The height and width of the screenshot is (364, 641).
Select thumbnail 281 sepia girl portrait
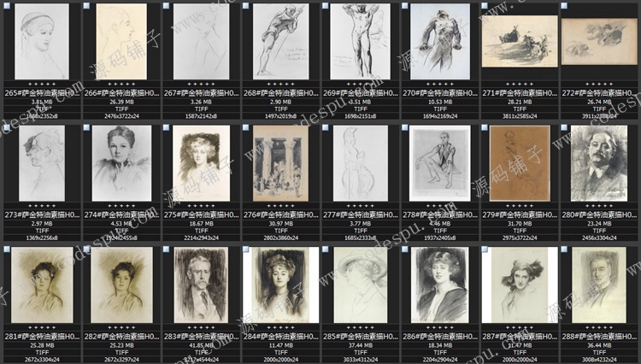[x=42, y=285]
